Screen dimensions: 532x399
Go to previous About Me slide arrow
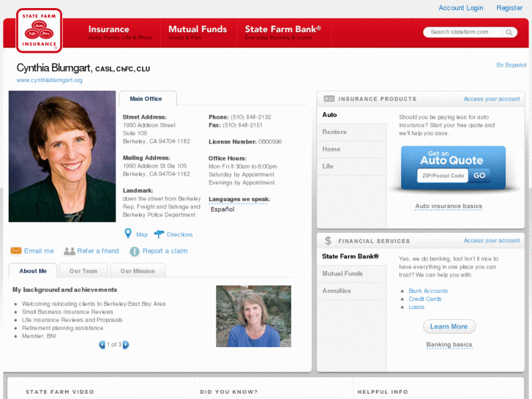[x=102, y=345]
